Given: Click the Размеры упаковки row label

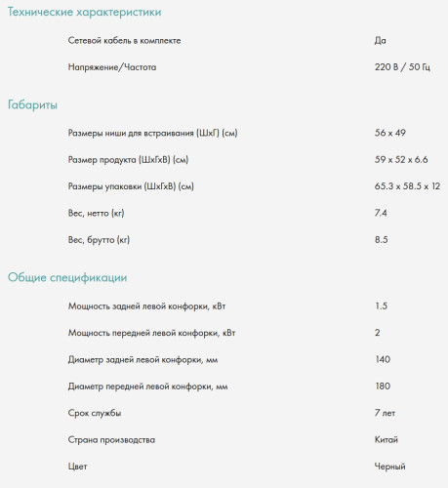Looking at the screenshot, I should click(131, 186).
